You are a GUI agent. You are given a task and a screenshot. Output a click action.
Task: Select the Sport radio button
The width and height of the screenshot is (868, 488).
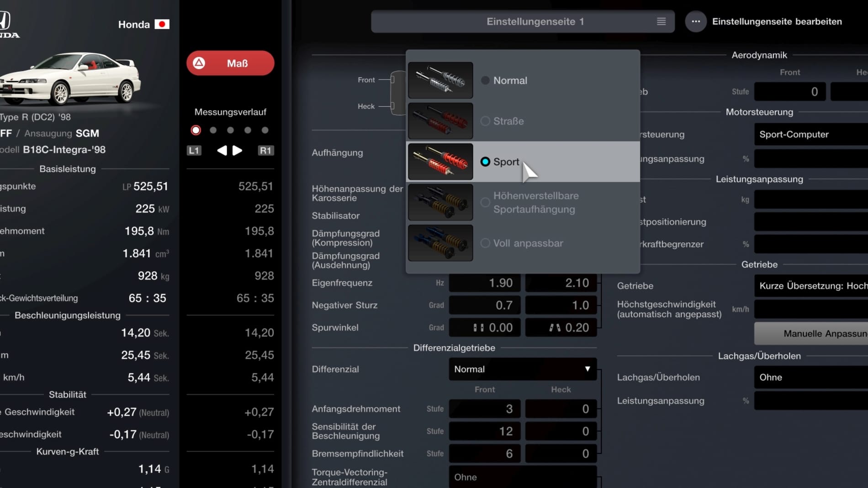(485, 161)
